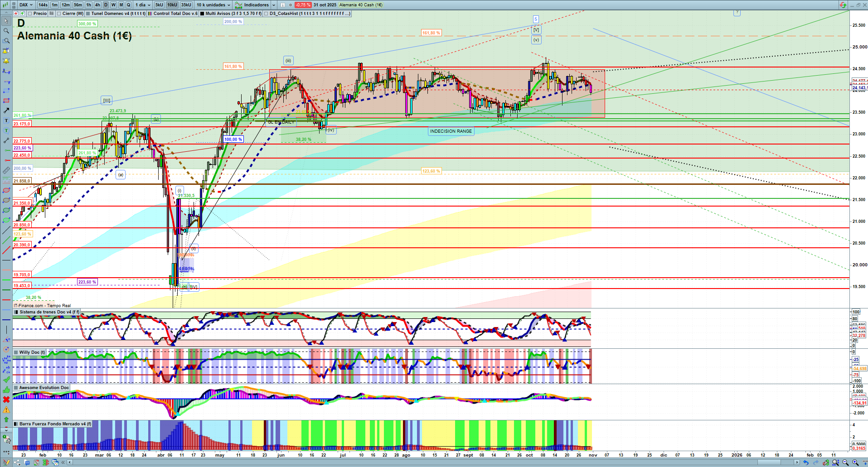This screenshot has height=467, width=868.
Task: Choose the text box annotation tool
Action: pyautogui.click(x=6, y=120)
